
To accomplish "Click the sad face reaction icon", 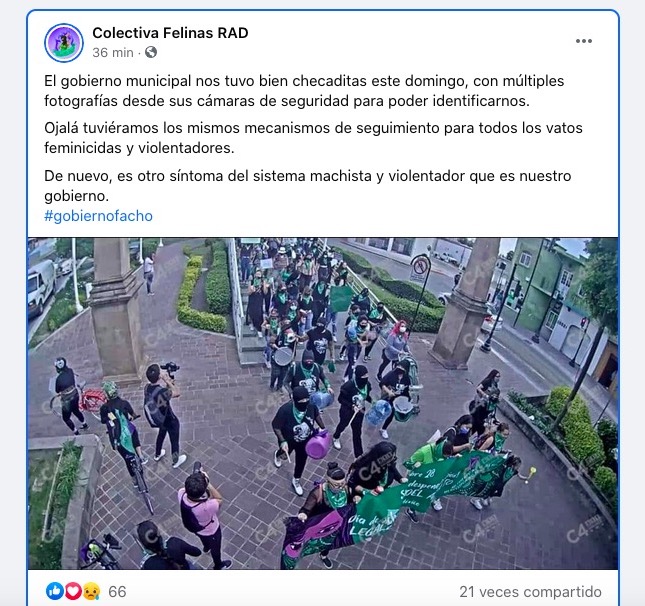I will pyautogui.click(x=91, y=592).
